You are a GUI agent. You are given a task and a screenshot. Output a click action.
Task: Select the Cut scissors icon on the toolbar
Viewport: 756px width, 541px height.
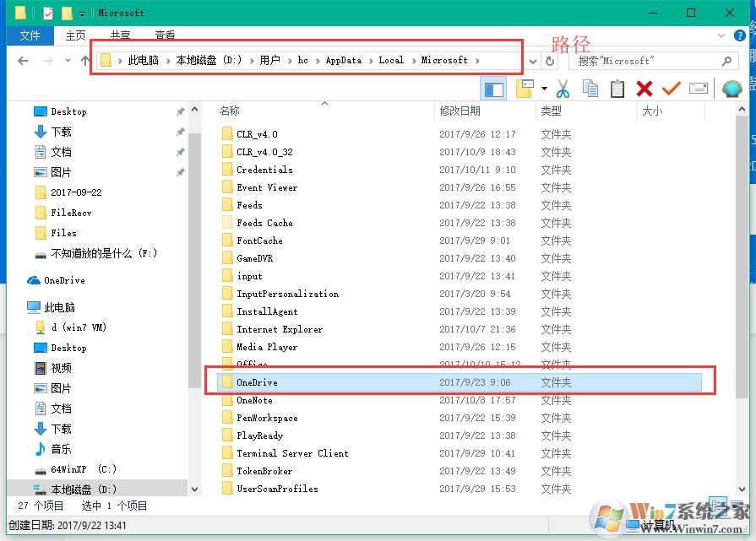click(563, 88)
